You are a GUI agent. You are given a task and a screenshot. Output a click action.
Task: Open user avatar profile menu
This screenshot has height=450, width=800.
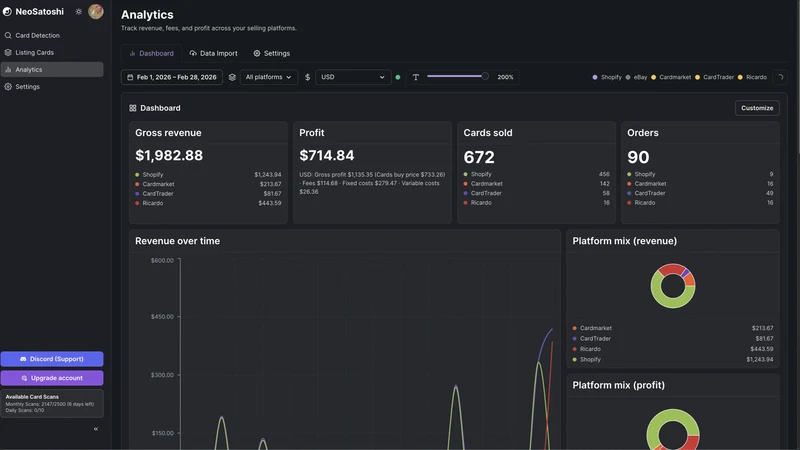pos(95,11)
